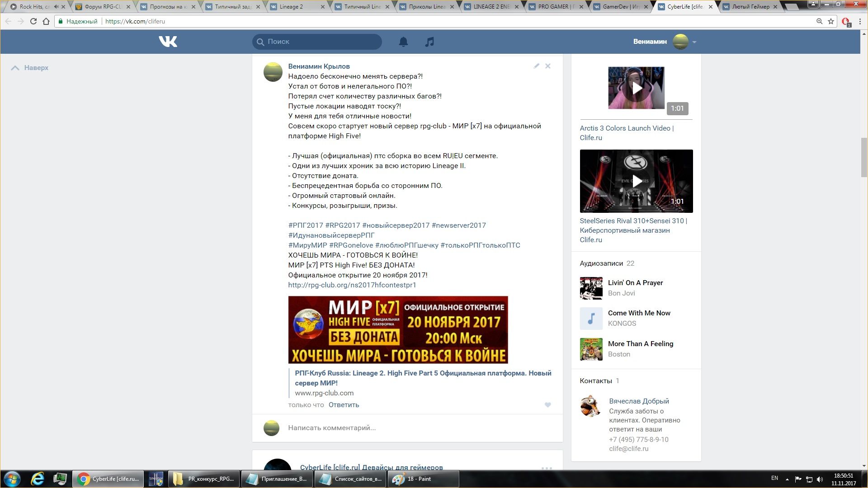Play the Arctis 3 Colors Launch video
Viewport: 868px width, 488px height.
click(x=636, y=88)
